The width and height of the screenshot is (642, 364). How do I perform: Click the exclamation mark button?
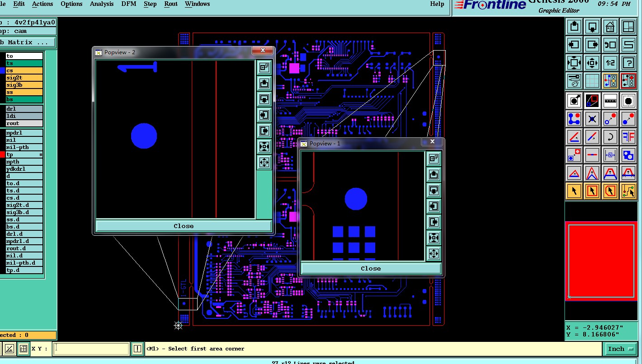click(x=137, y=349)
